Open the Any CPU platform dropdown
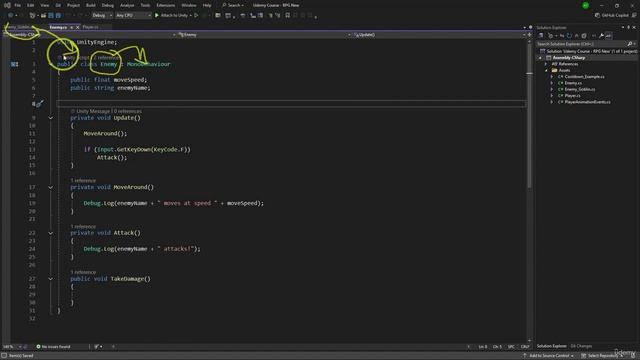This screenshot has width=640, height=360. coord(133,16)
